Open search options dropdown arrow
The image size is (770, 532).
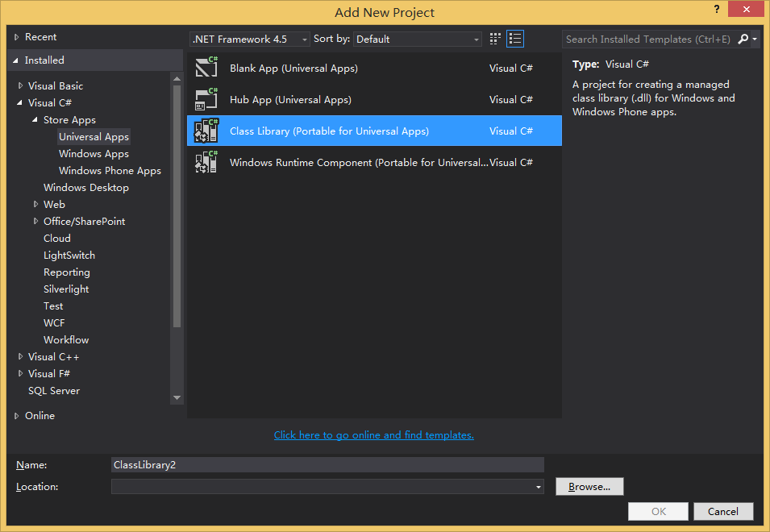point(755,39)
